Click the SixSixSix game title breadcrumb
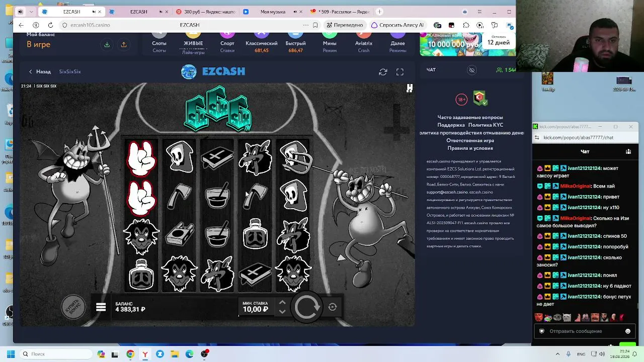644x362 pixels. (x=70, y=71)
